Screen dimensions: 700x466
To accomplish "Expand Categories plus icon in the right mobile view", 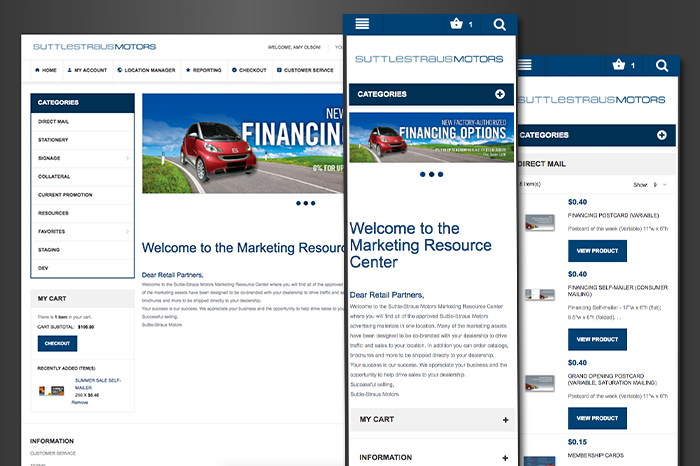I will click(x=662, y=135).
